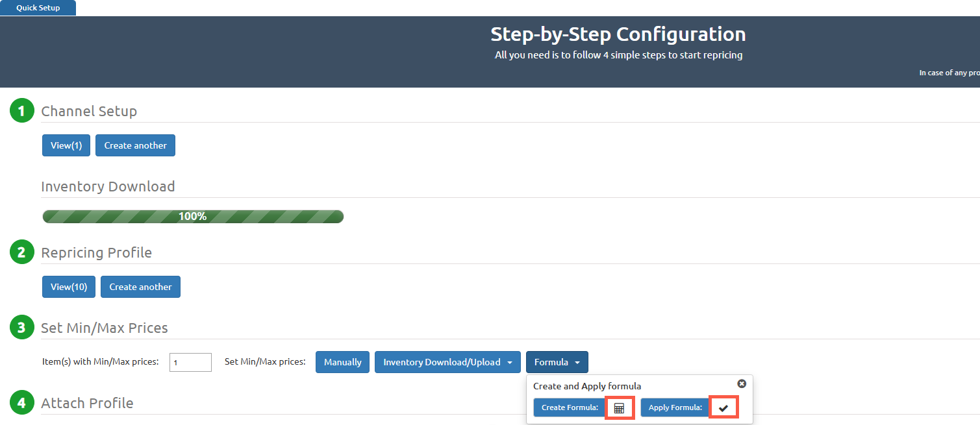Image resolution: width=980 pixels, height=425 pixels.
Task: Click the Apply Formula label button
Action: (675, 407)
